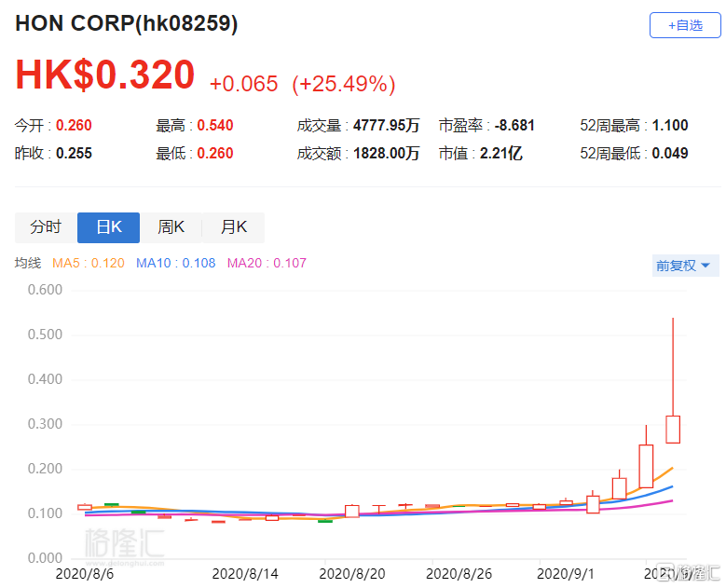Select the 日K daily candlestick tab

pos(108,227)
